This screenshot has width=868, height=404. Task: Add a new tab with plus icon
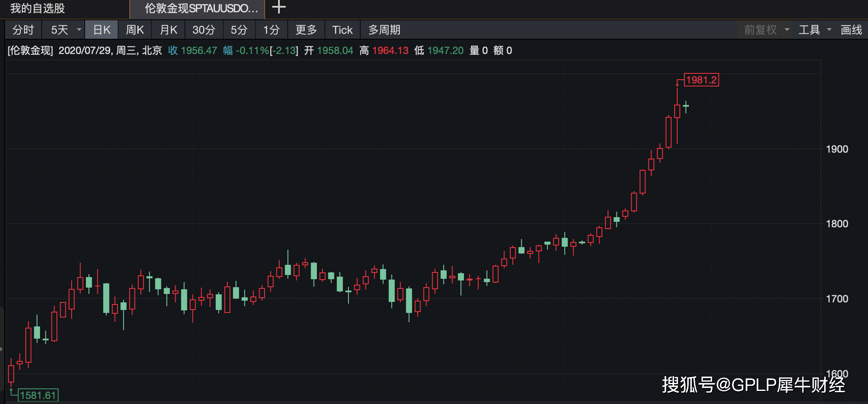pos(279,7)
